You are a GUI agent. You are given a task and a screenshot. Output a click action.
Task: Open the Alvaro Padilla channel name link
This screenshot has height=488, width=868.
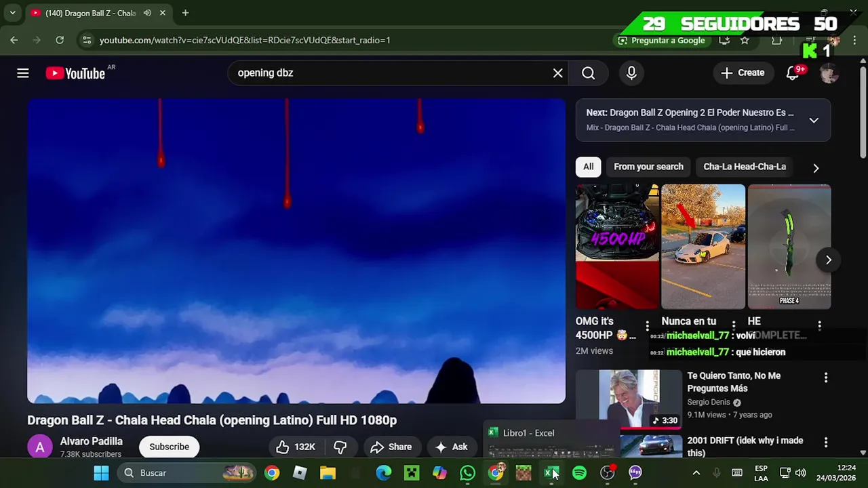point(92,441)
